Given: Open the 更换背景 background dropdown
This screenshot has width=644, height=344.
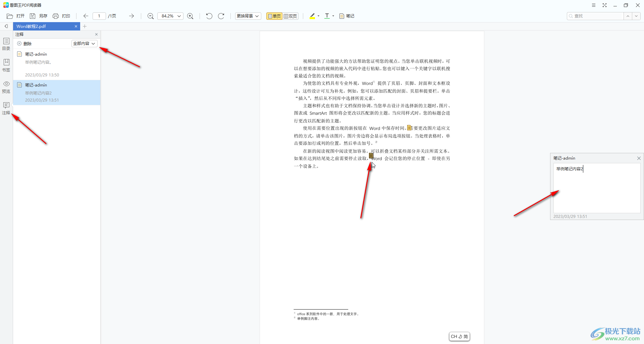Looking at the screenshot, I should 248,16.
